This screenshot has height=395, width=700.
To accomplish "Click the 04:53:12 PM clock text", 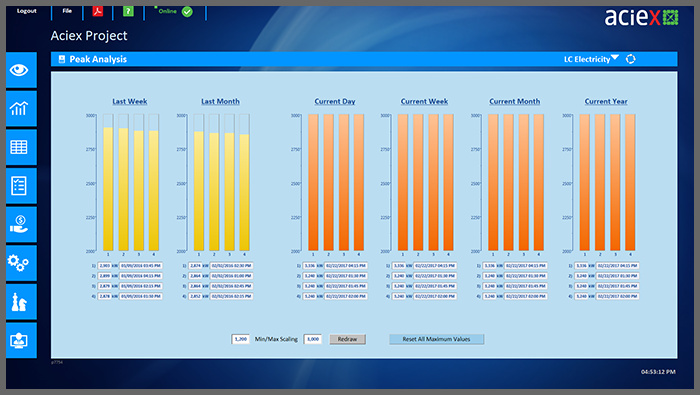I will coord(658,372).
